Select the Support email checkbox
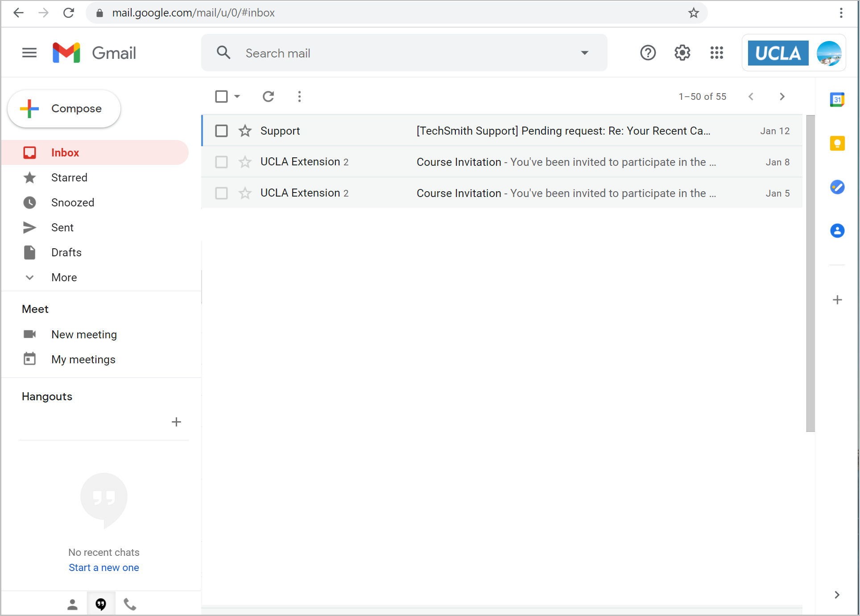 tap(221, 131)
